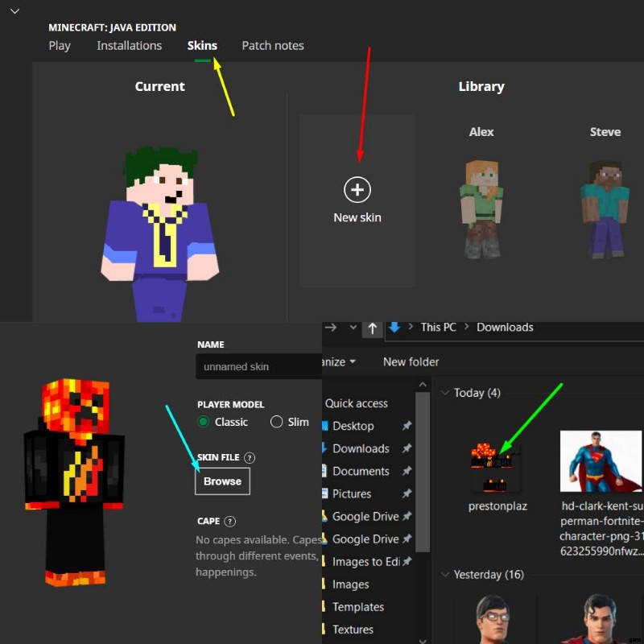Click the Cape help question icon
The height and width of the screenshot is (644, 644).
pyautogui.click(x=230, y=522)
